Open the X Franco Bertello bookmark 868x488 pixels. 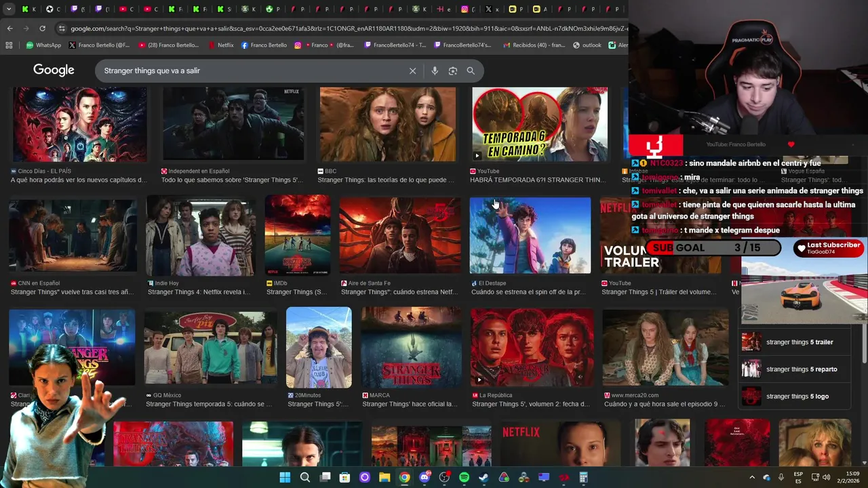coord(99,45)
